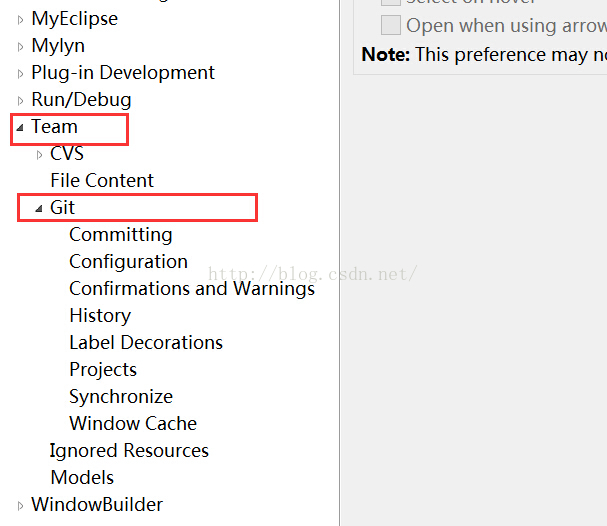
Task: Open Confirmations and Warnings page
Action: point(192,289)
